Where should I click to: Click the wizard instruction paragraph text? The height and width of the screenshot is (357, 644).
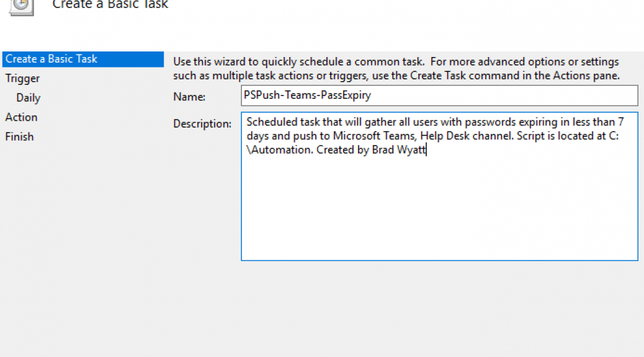pyautogui.click(x=396, y=69)
